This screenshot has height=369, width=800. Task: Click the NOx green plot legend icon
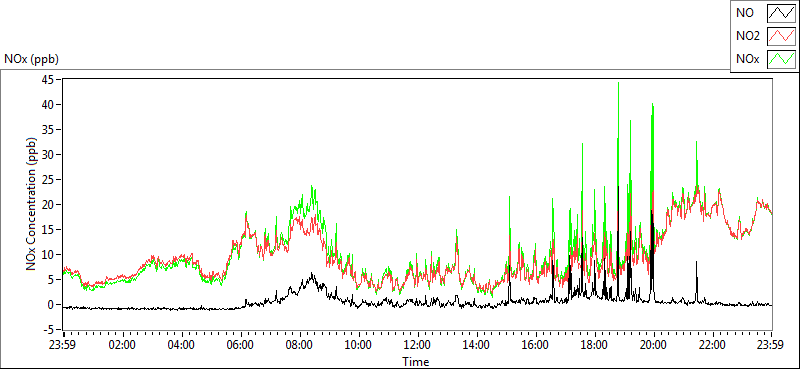click(x=781, y=59)
